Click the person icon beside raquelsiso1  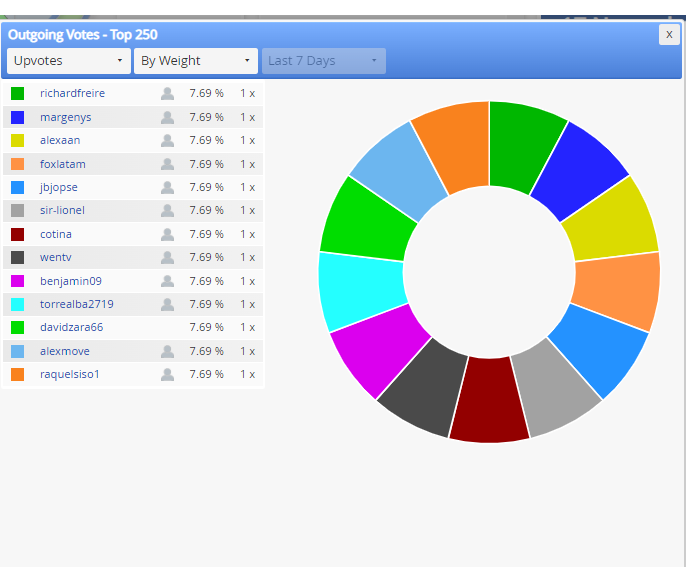pos(167,374)
